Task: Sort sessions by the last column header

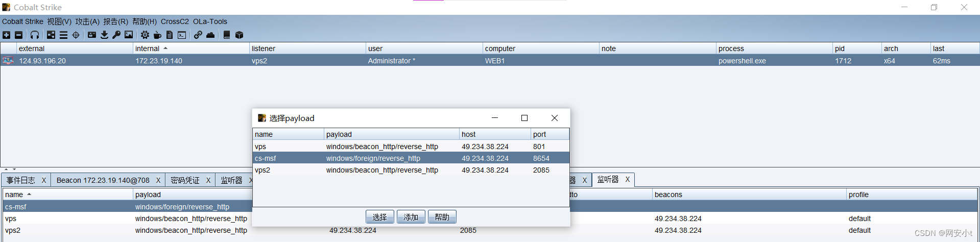Action: [x=954, y=49]
